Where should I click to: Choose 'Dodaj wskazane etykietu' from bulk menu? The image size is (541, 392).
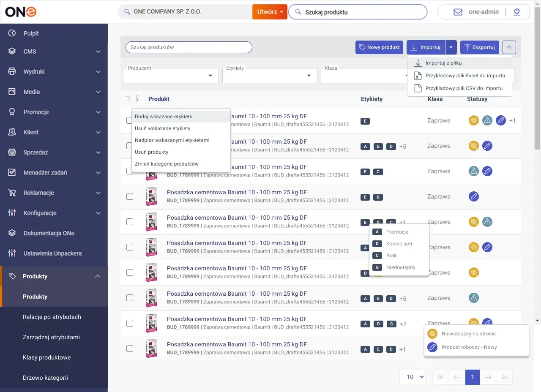tap(181, 117)
